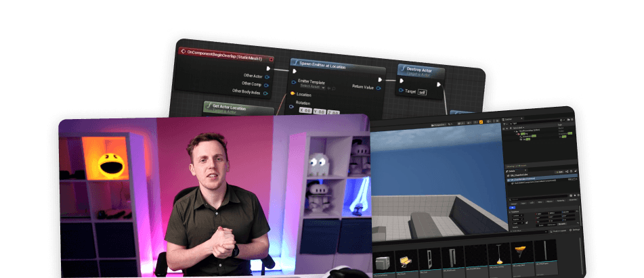Click the self value on Target
The height and width of the screenshot is (278, 644).
pyautogui.click(x=422, y=93)
